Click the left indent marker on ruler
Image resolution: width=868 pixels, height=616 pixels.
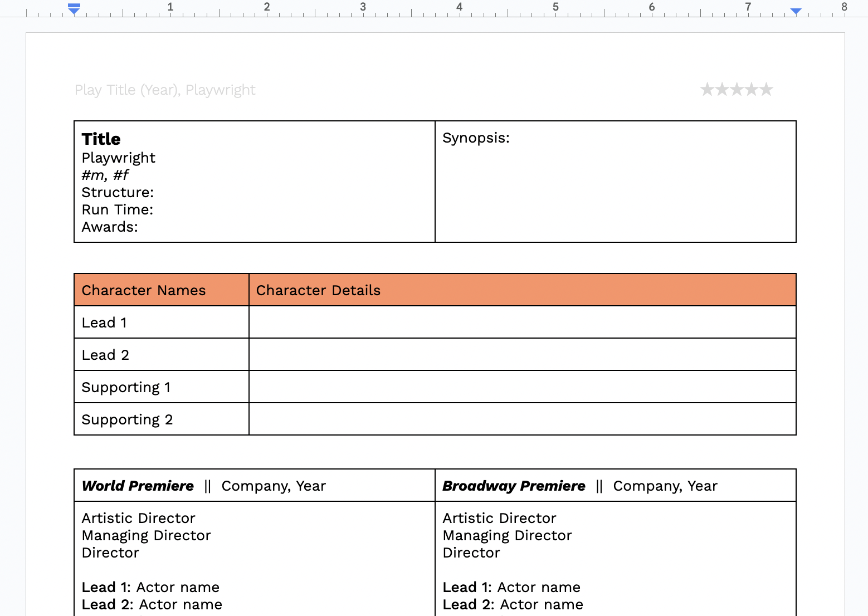(x=74, y=9)
